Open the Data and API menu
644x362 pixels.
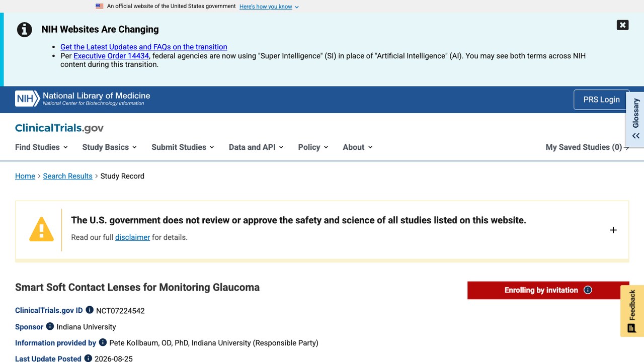pos(256,147)
